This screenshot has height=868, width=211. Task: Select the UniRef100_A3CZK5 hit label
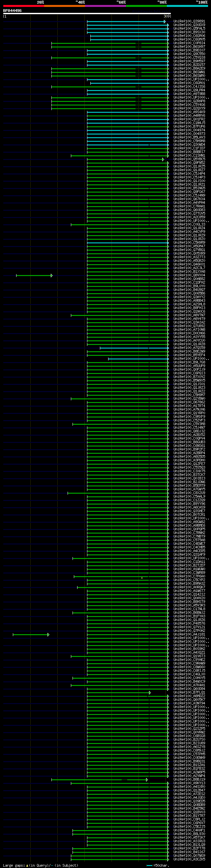point(190,859)
